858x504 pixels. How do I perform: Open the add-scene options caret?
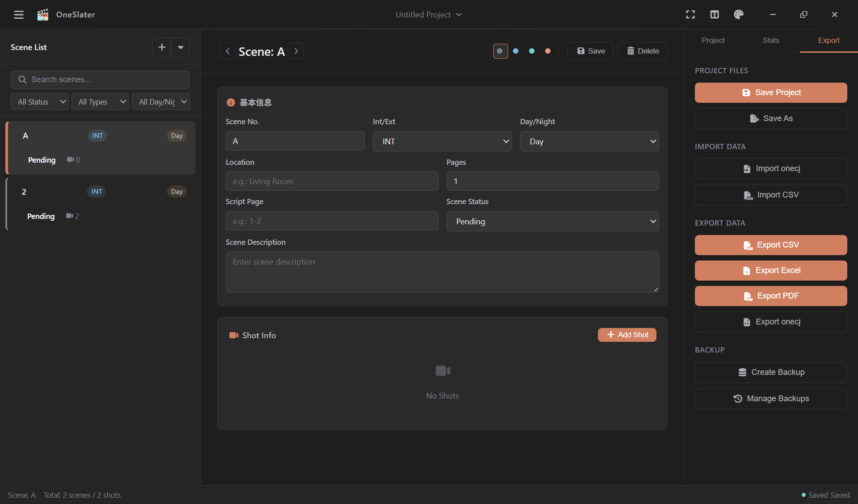point(181,47)
